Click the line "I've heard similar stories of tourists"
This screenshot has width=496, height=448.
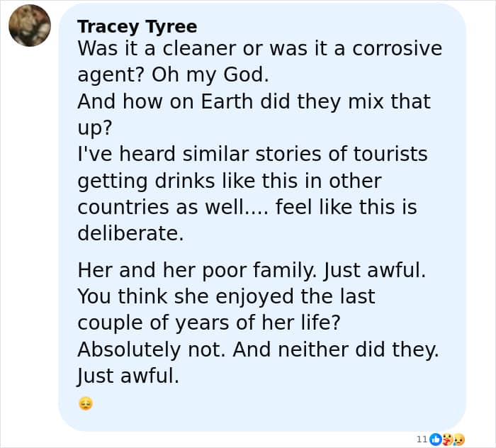point(252,154)
